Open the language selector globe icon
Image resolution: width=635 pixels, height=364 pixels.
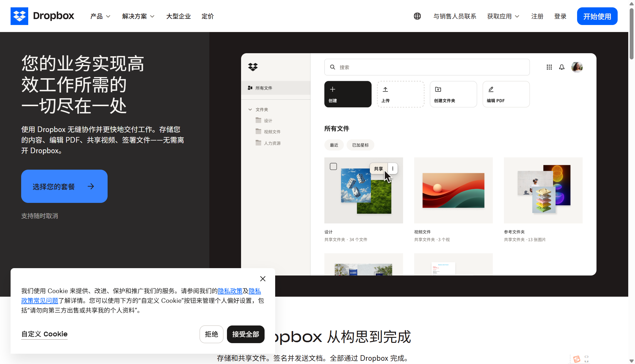click(417, 16)
